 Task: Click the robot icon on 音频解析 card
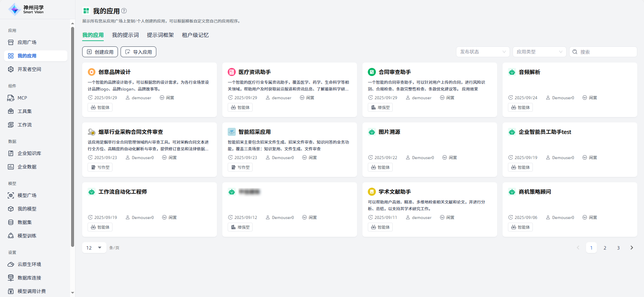512,72
